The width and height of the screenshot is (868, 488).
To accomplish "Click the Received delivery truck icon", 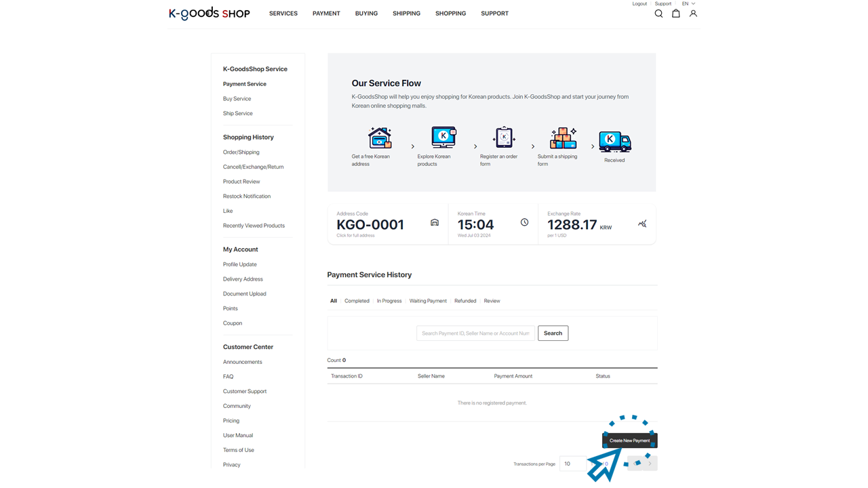I will [615, 142].
